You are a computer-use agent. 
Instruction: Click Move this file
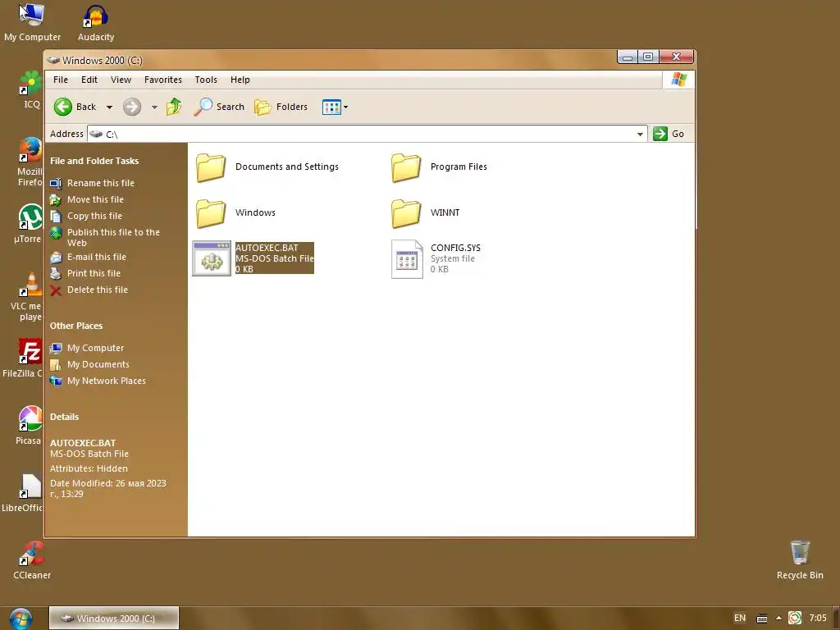point(87,200)
